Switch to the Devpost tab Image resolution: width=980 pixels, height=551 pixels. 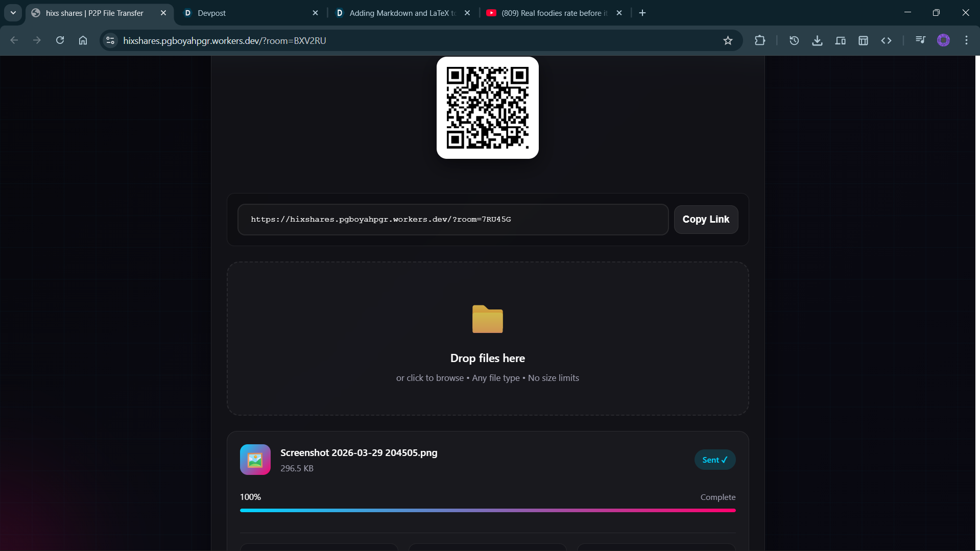(250, 13)
